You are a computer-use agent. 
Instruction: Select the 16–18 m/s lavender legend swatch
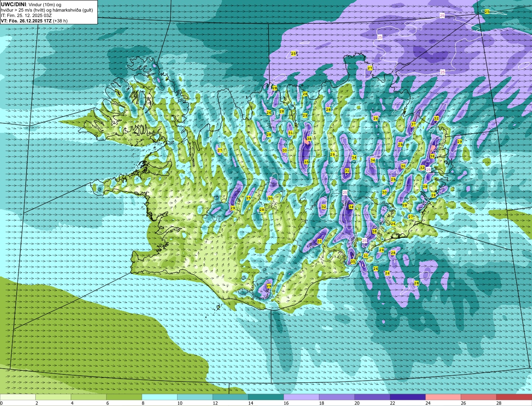pos(301,397)
